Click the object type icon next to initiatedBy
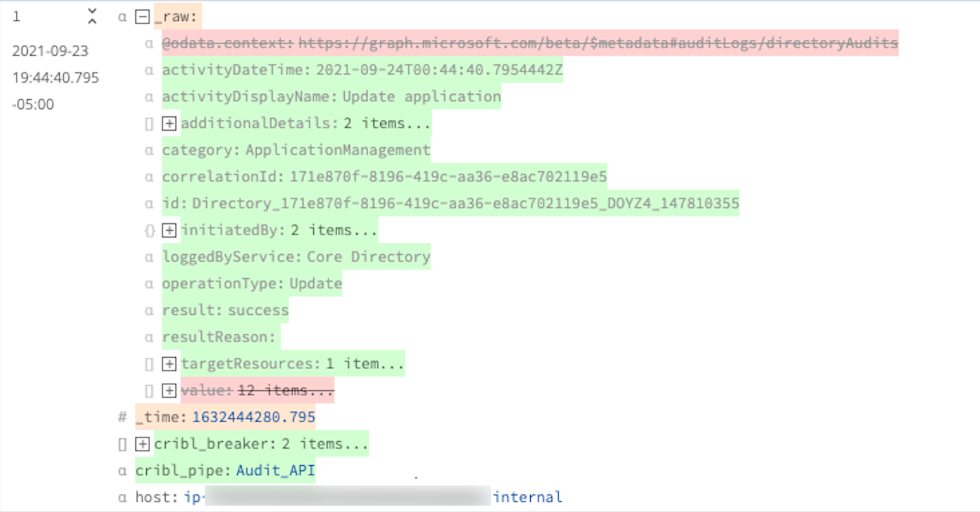 (149, 230)
